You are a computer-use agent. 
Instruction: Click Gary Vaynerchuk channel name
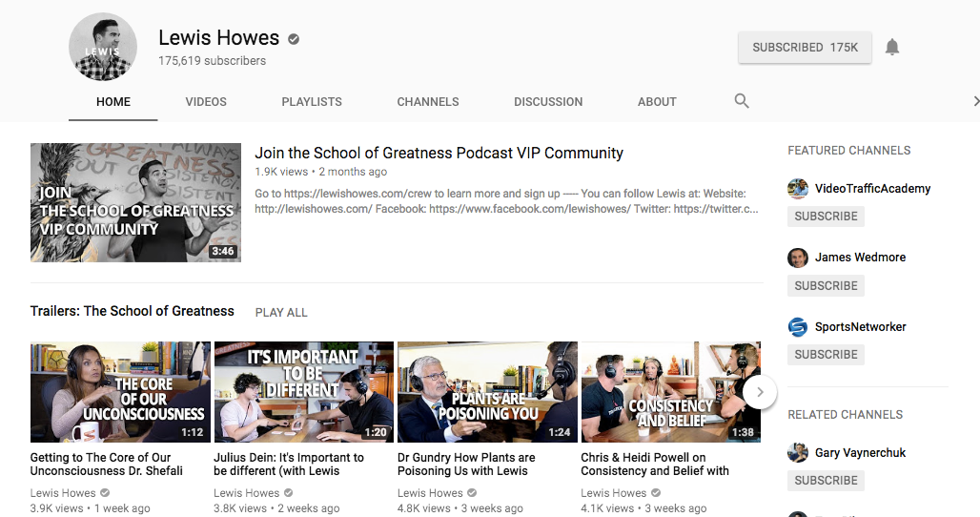coord(860,452)
